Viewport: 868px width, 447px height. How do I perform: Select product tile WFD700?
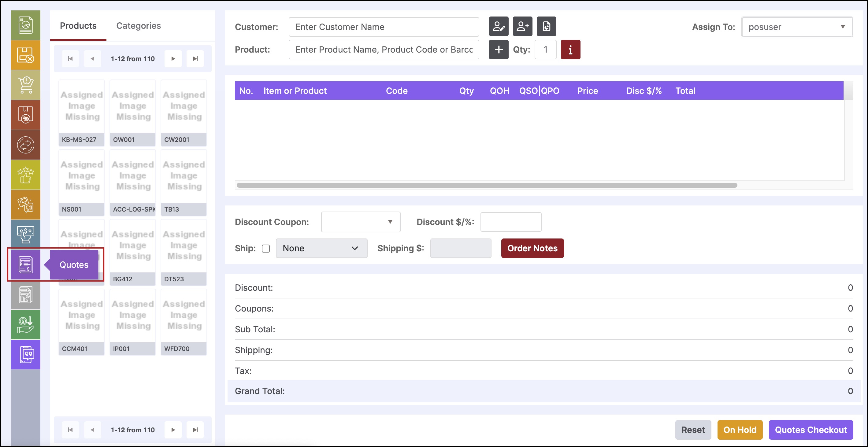pyautogui.click(x=184, y=322)
